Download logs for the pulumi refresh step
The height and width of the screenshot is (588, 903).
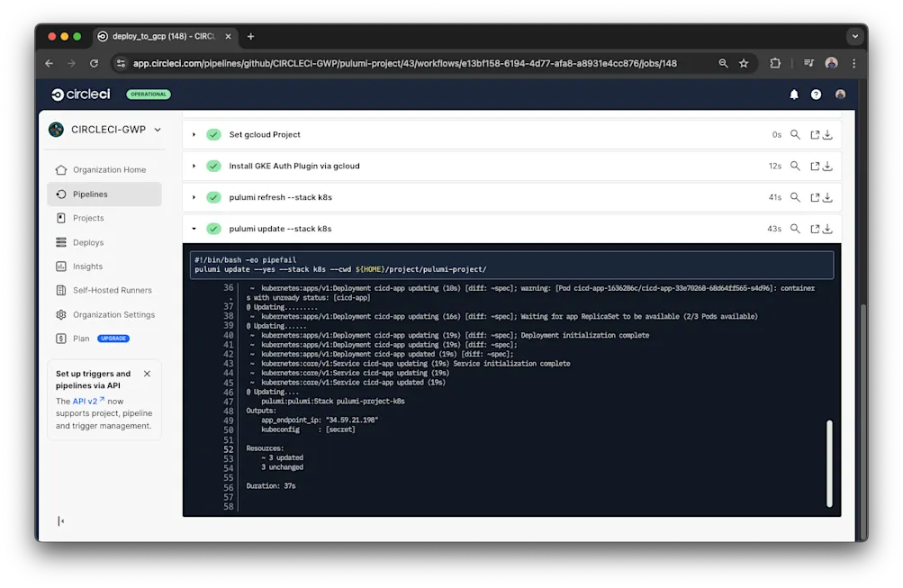(x=828, y=197)
